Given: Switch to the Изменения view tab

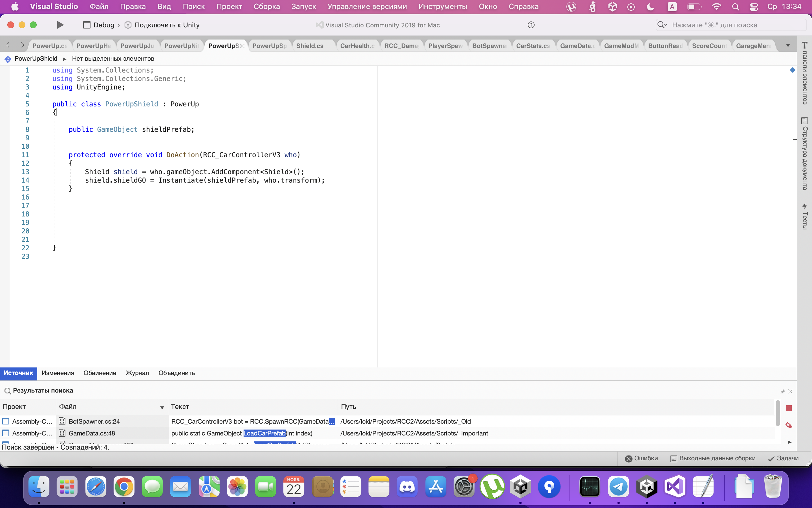Looking at the screenshot, I should pos(58,373).
